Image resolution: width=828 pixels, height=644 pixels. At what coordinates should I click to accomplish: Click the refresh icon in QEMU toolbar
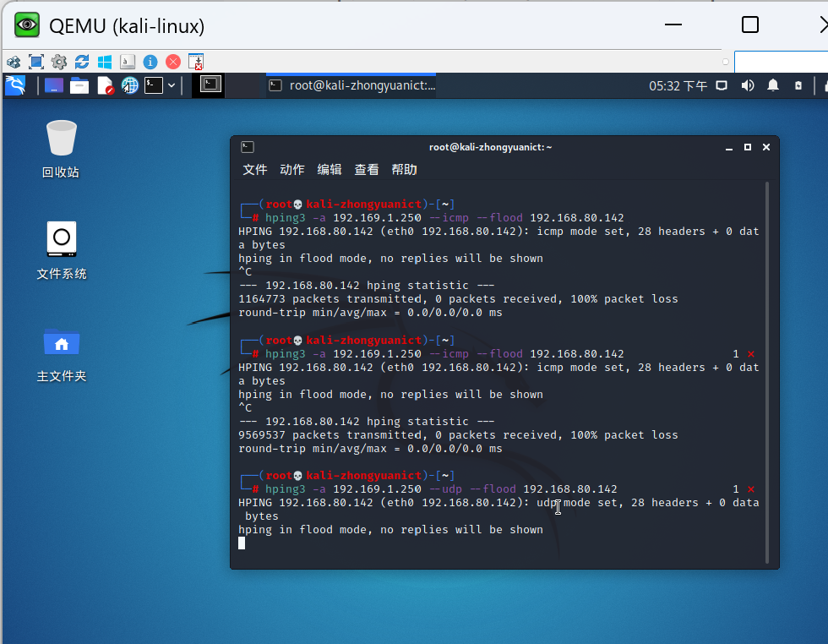tap(81, 62)
